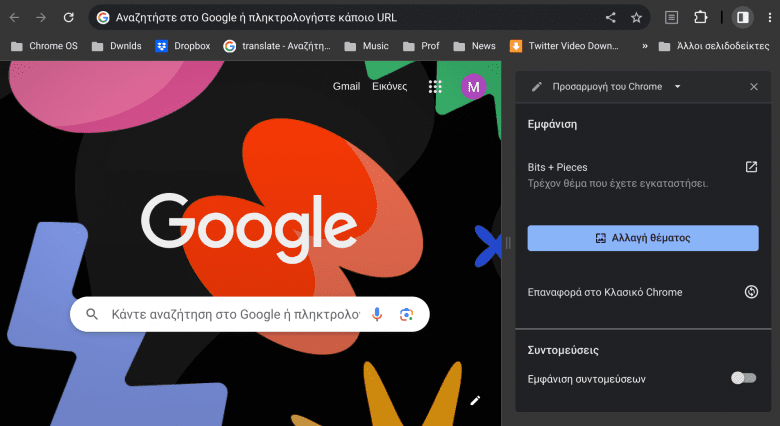Click the customize pencil on the new tab page
780x426 pixels.
(475, 400)
